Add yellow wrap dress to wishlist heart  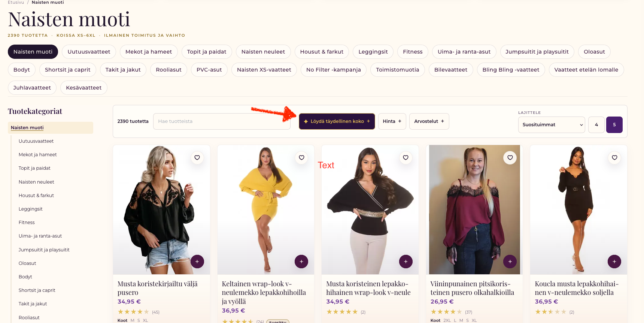(301, 158)
